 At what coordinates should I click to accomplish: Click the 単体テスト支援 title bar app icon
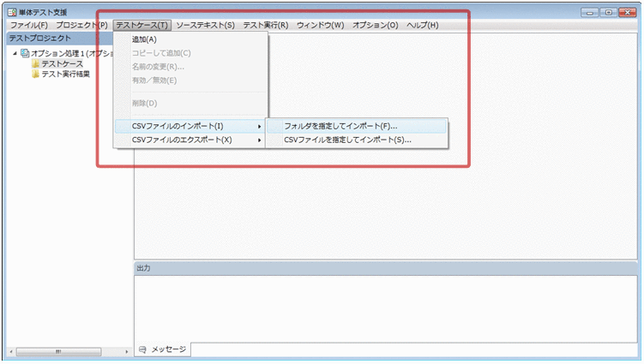[12, 12]
